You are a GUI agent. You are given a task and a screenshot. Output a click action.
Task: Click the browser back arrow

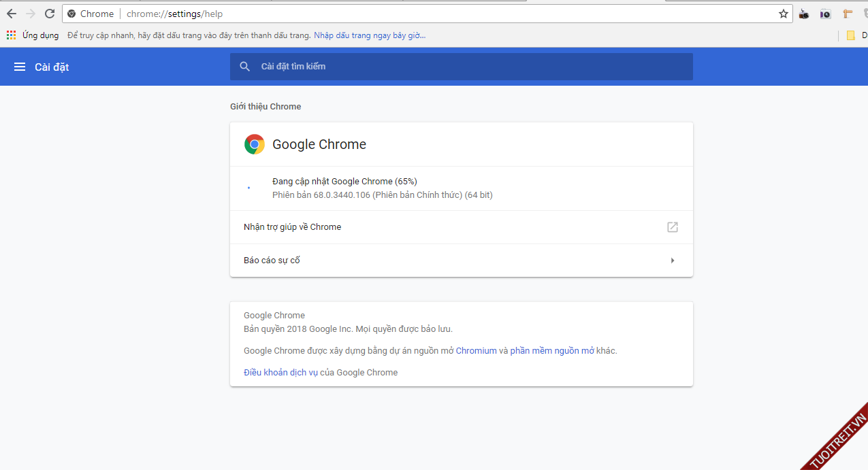click(12, 14)
